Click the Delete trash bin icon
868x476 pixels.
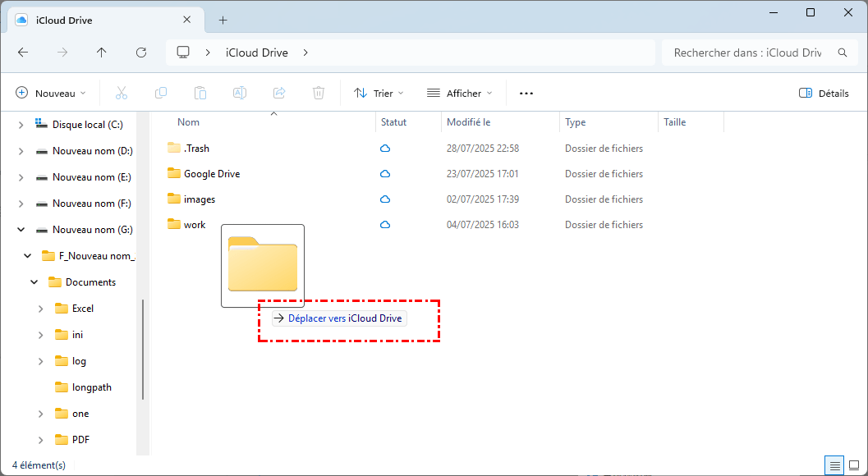click(x=319, y=93)
